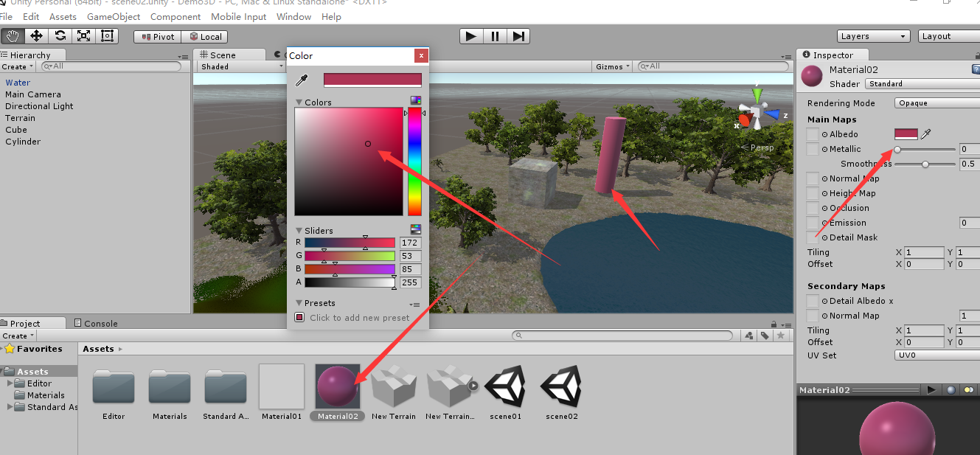Select the Scale tool in toolbar
This screenshot has width=980, height=455.
[83, 35]
